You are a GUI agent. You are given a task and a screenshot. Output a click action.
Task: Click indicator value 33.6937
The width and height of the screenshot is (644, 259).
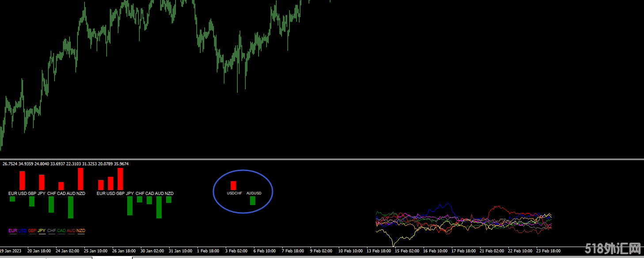click(x=57, y=164)
